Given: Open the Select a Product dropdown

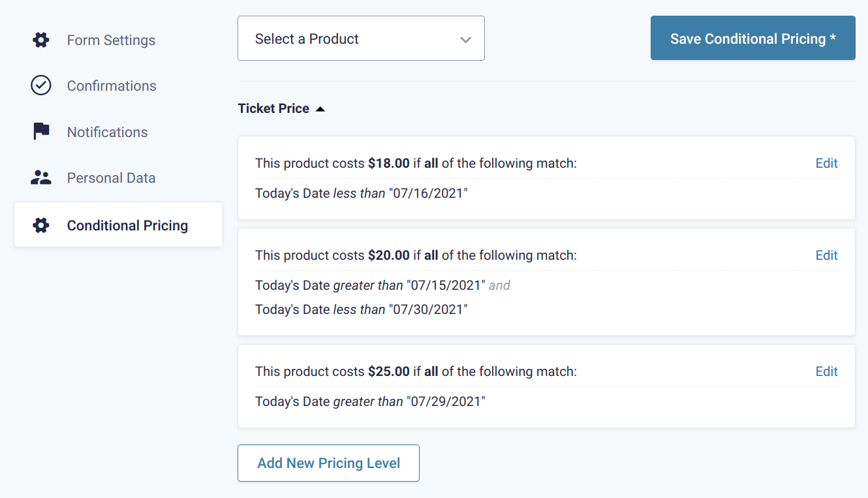Looking at the screenshot, I should click(361, 39).
